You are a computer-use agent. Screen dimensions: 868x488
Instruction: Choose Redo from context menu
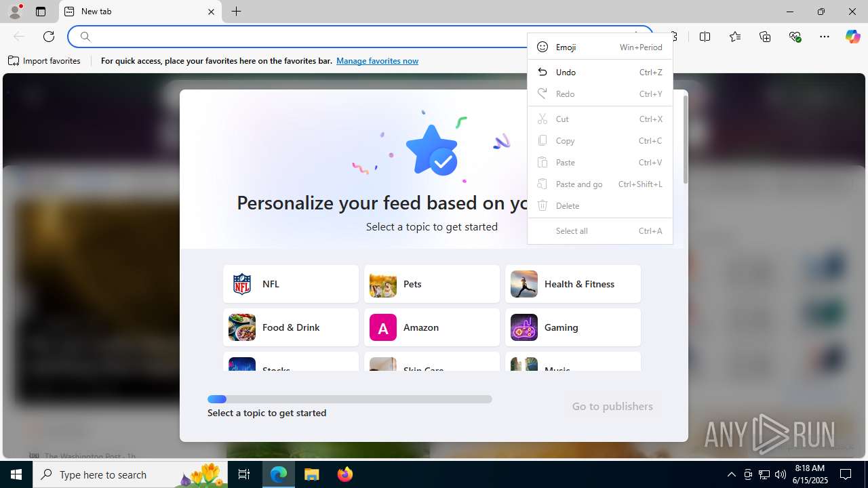point(600,94)
